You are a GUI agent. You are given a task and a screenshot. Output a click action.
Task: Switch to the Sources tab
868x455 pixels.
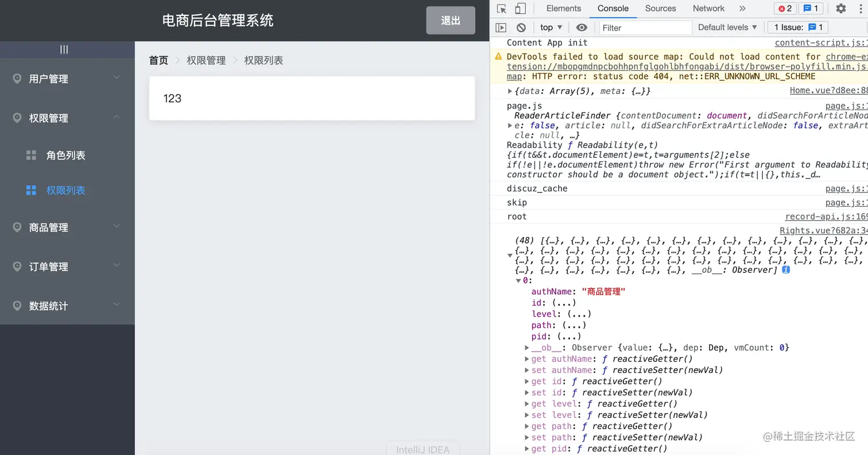tap(660, 9)
